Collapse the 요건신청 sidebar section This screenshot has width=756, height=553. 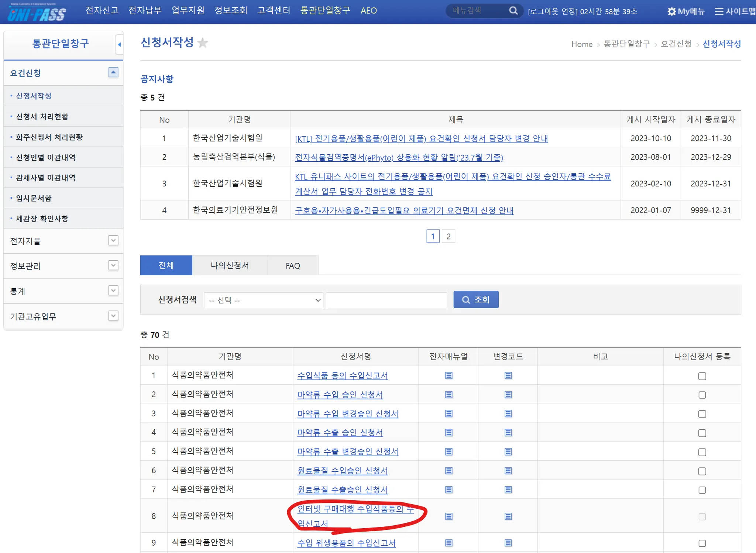pyautogui.click(x=113, y=72)
